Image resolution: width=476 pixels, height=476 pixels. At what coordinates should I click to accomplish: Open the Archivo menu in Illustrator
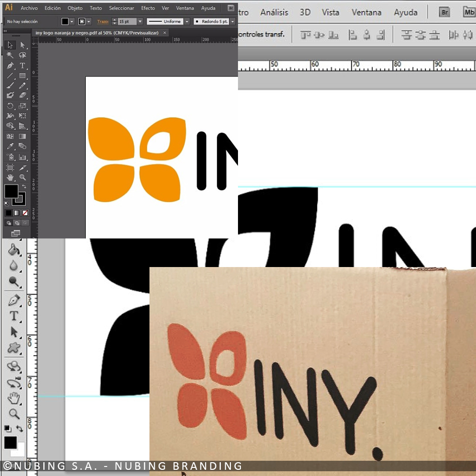click(x=29, y=8)
